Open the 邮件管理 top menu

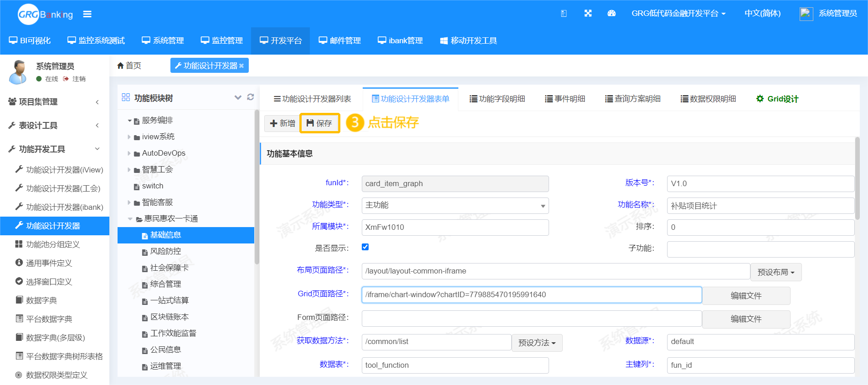click(x=340, y=41)
